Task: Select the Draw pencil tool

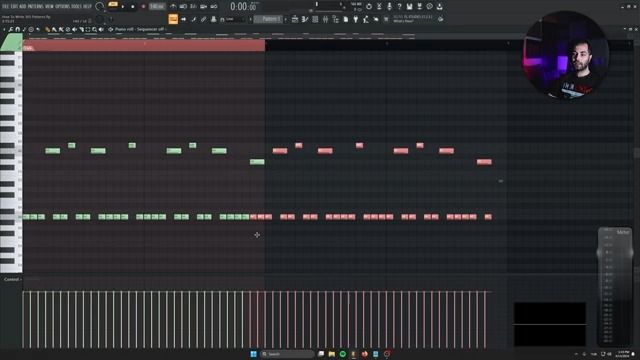Action: coord(48,29)
